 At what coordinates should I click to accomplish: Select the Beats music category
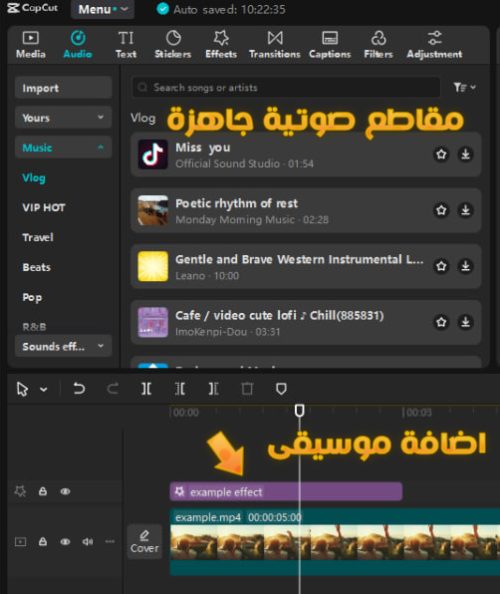click(36, 267)
